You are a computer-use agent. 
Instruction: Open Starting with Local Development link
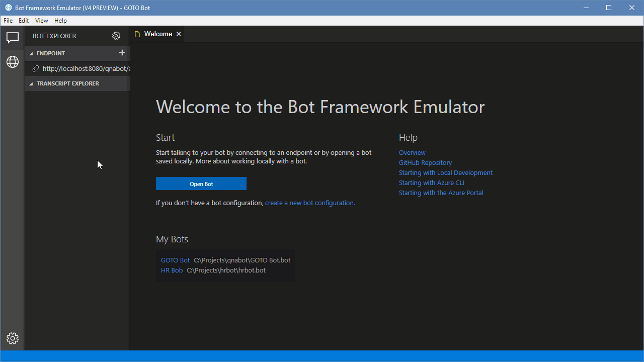(x=446, y=172)
